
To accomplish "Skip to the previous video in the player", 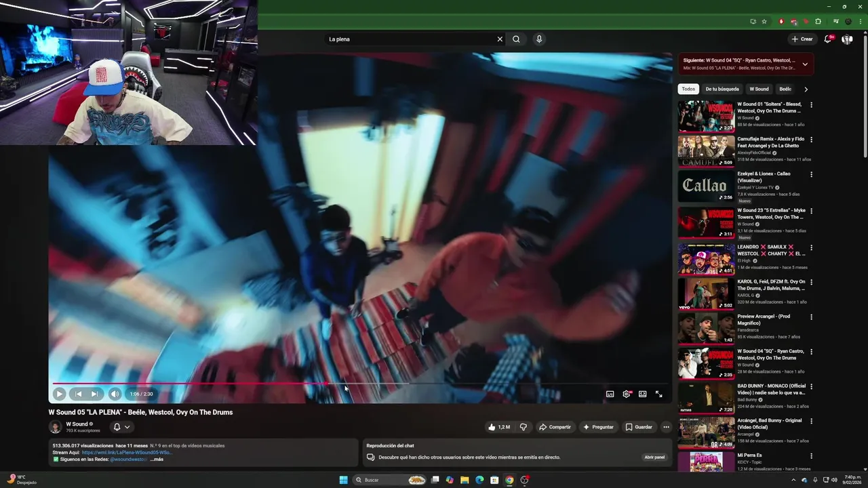I will (78, 394).
